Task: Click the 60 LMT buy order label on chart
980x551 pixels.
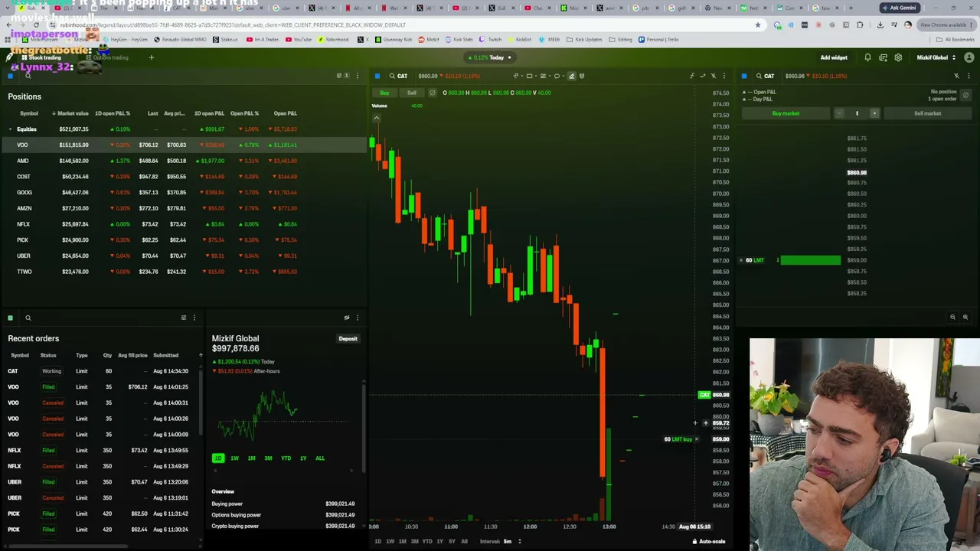Action: coord(678,439)
